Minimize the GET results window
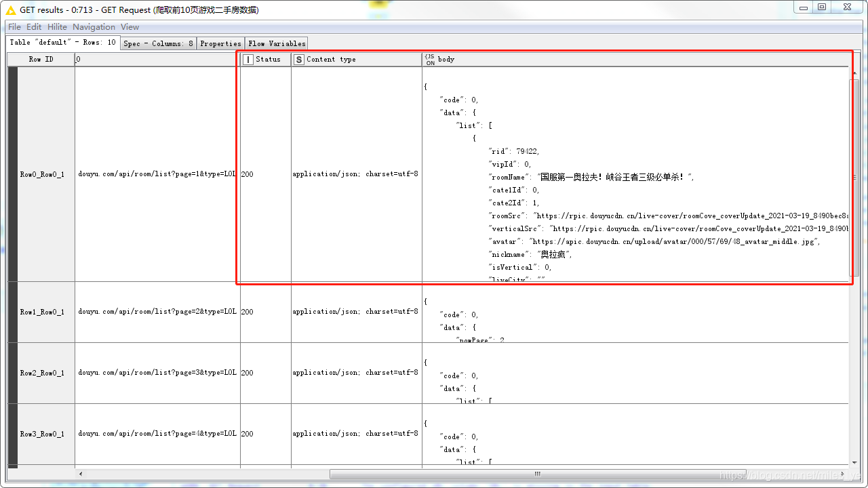The image size is (868, 488). [804, 7]
